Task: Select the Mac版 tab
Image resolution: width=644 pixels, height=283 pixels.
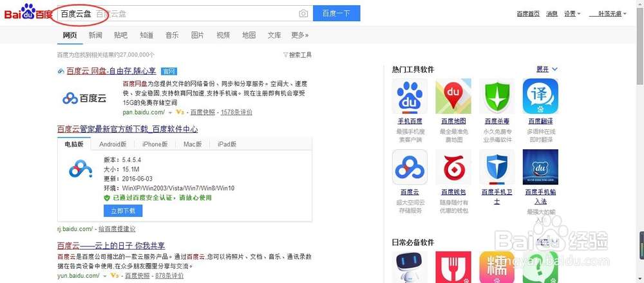Action: 193,144
